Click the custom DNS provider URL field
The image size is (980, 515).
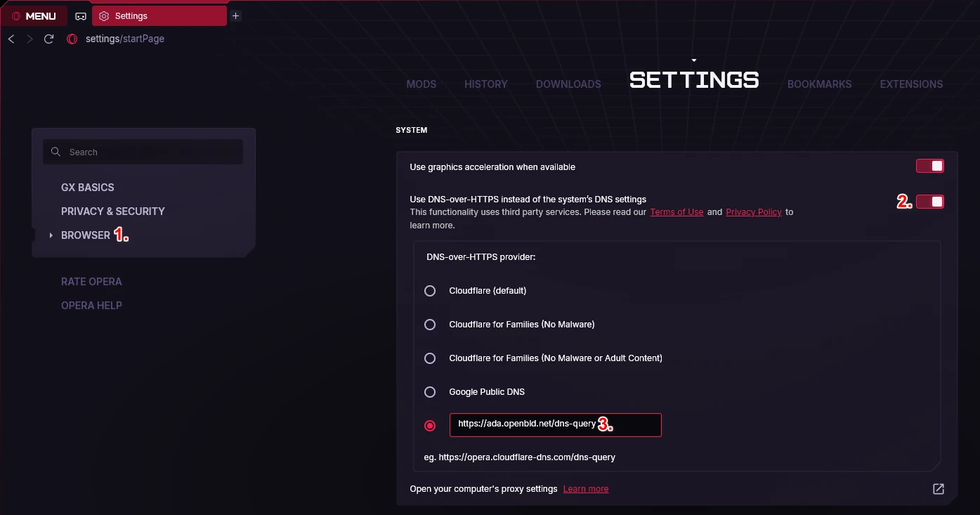[x=555, y=425]
